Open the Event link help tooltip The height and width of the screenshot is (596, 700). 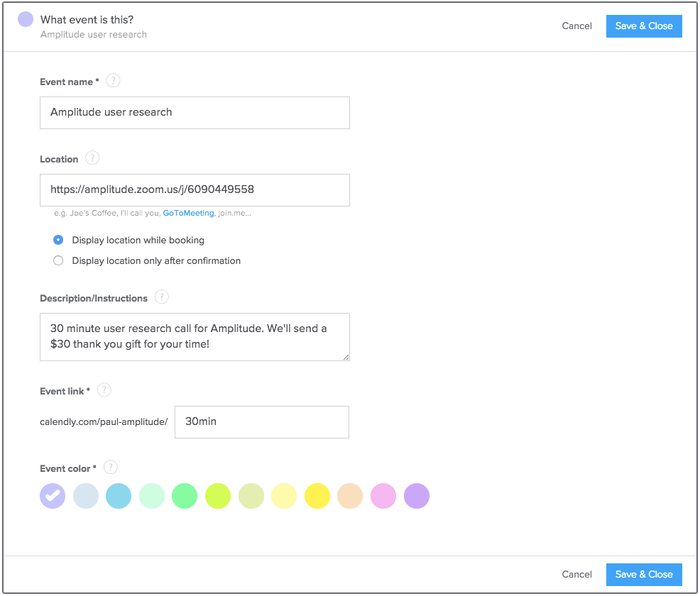[x=104, y=390]
